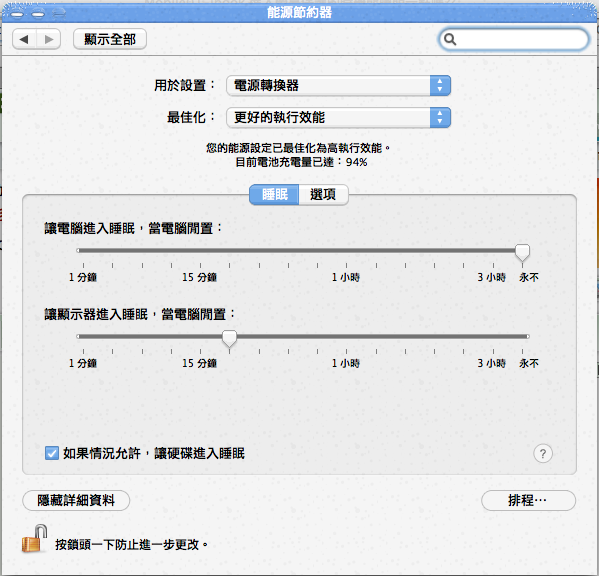The width and height of the screenshot is (599, 576).
Task: Click the 按鎖頭一下防止進一步更改 text
Action: [131, 545]
